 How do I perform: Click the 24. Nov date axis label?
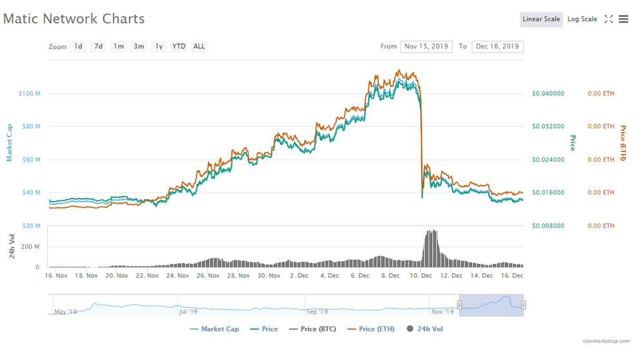178,275
